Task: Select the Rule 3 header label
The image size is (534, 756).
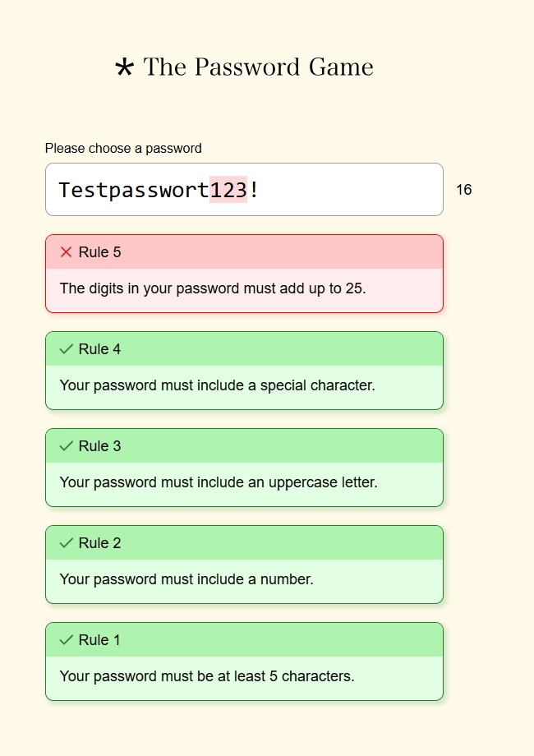Action: pos(99,446)
